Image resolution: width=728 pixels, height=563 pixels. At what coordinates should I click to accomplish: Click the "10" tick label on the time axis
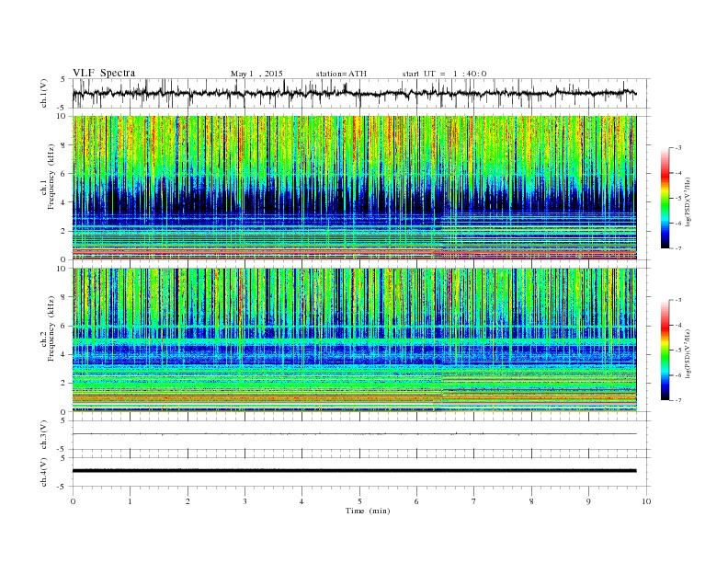tap(646, 501)
